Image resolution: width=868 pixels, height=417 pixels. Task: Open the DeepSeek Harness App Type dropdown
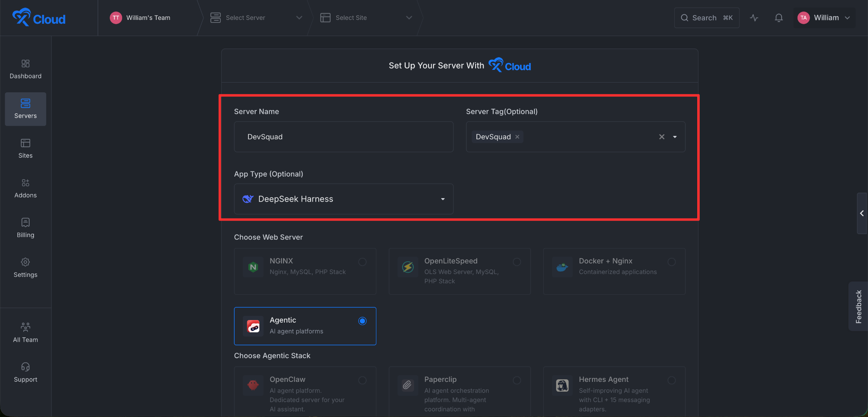(344, 199)
